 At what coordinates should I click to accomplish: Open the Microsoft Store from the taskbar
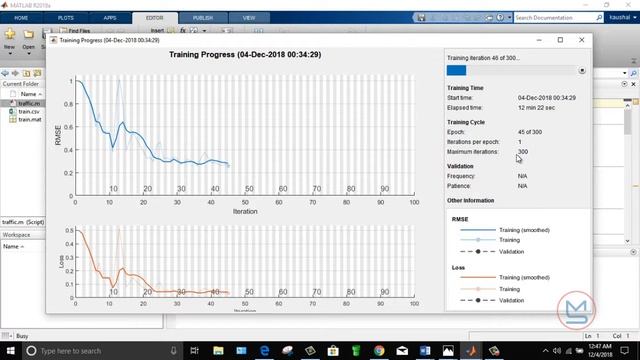click(x=333, y=351)
